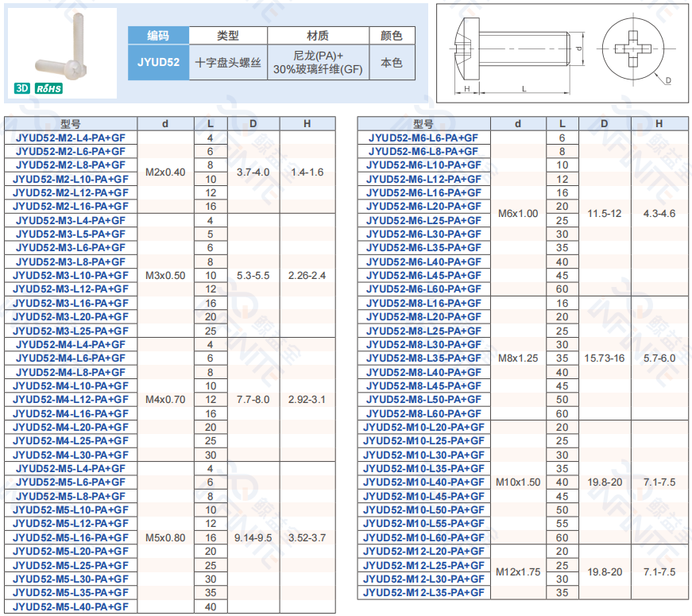Open model JYUD52-M5-L40-PA+GF
692x616 pixels.
pos(71,606)
